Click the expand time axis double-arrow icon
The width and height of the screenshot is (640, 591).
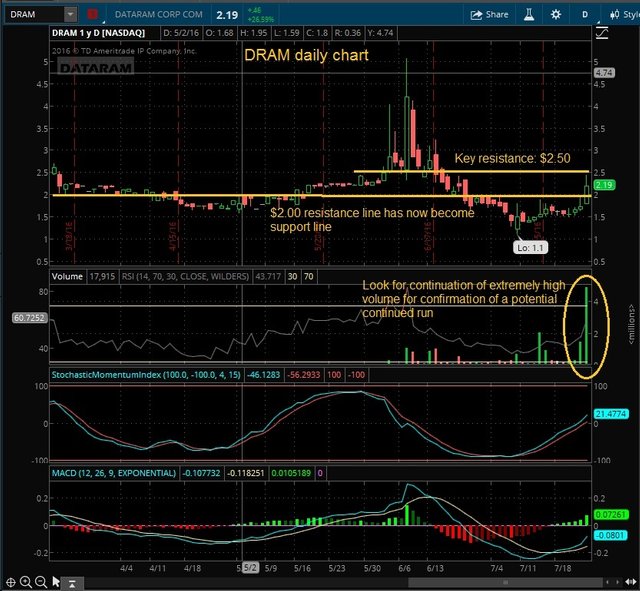[x=633, y=582]
